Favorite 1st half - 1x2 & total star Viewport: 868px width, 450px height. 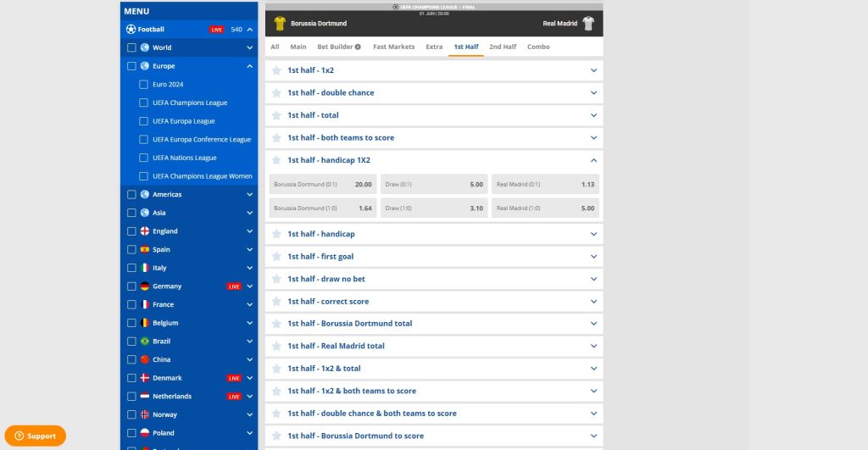tap(276, 369)
